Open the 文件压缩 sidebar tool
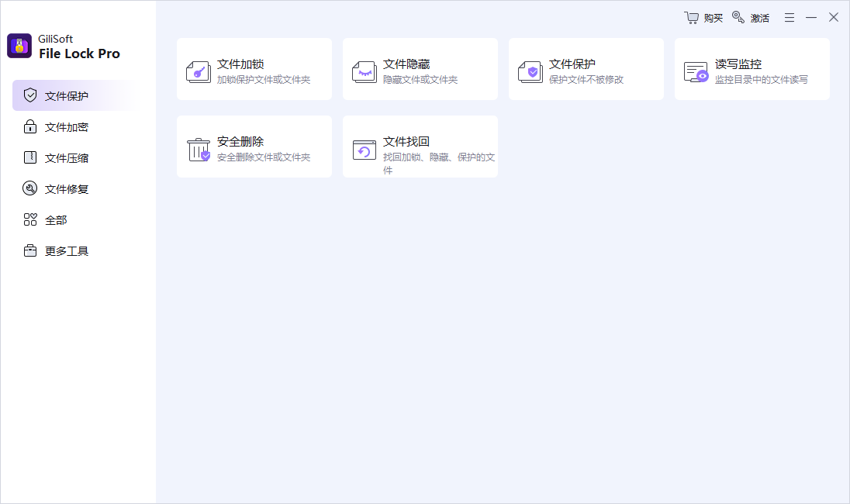 (66, 157)
